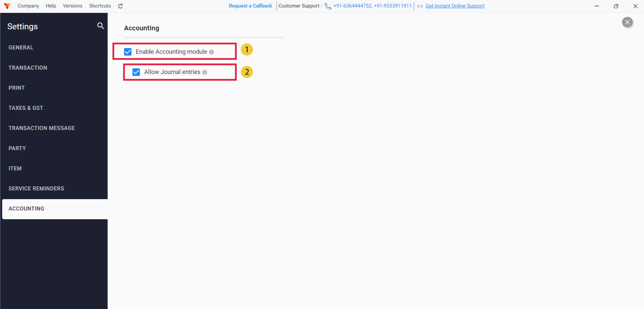Click Get Instant Online Support link
This screenshot has height=309, width=644.
click(455, 6)
